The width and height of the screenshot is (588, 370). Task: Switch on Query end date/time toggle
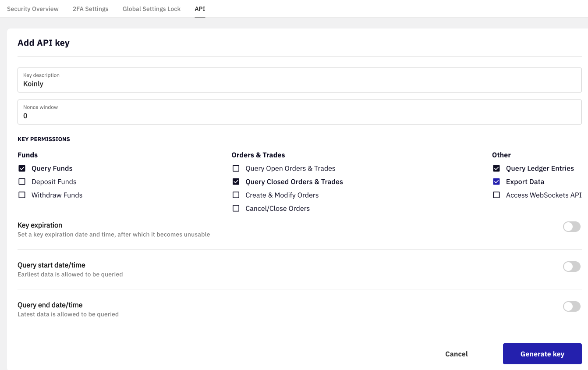pyautogui.click(x=572, y=306)
